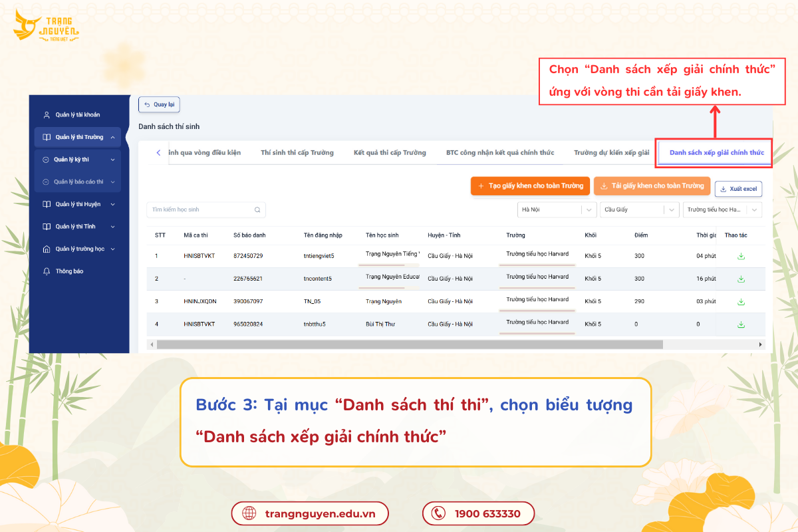Click Tên đăng nhập column header
798x532 pixels.
tap(323, 235)
